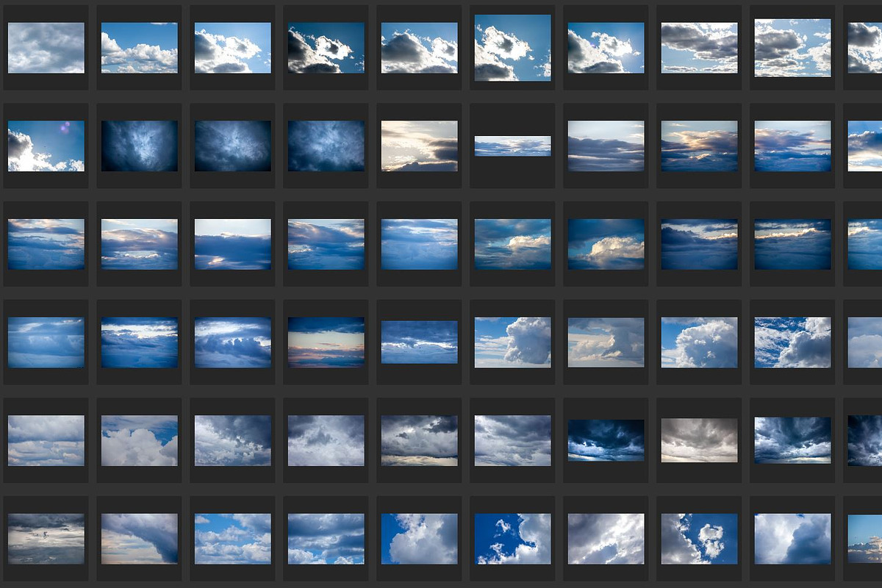The image size is (882, 588).
Task: Select the deep blue sky thumbnail with scattered cloud fragments
Action: (512, 539)
